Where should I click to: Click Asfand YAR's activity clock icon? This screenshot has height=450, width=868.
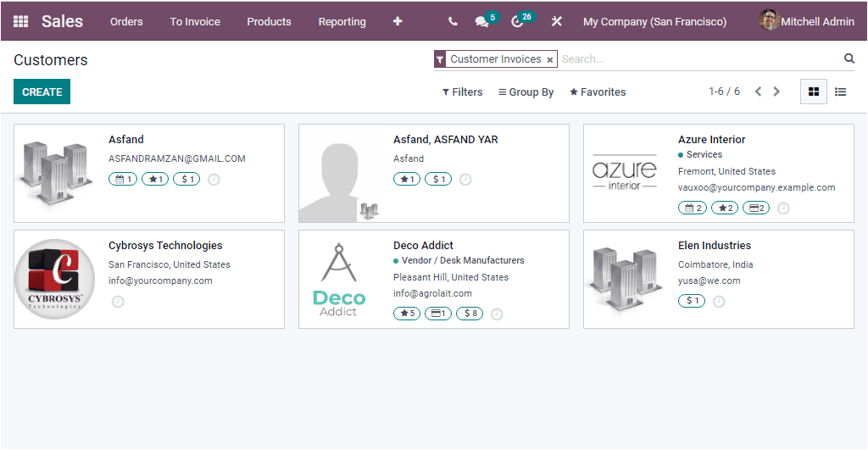[x=465, y=180]
